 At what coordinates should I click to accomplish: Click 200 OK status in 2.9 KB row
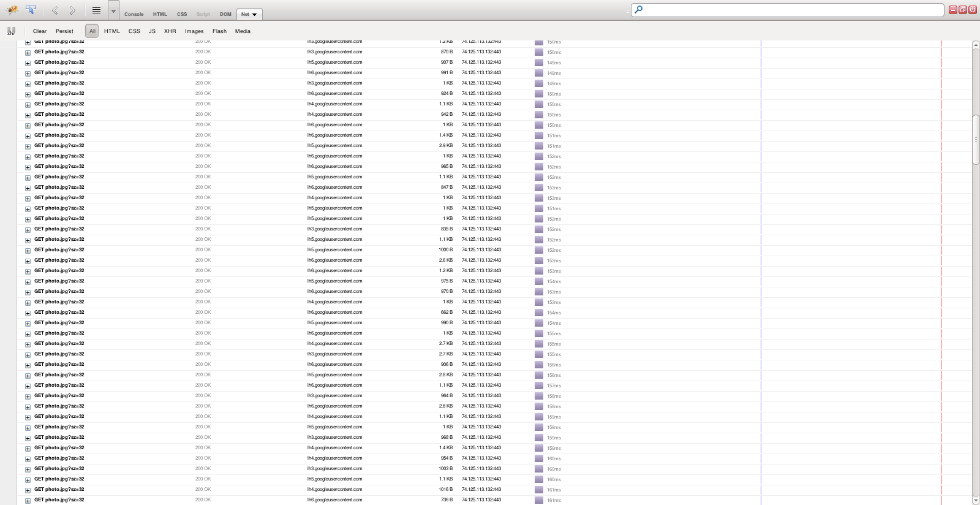pyautogui.click(x=203, y=146)
